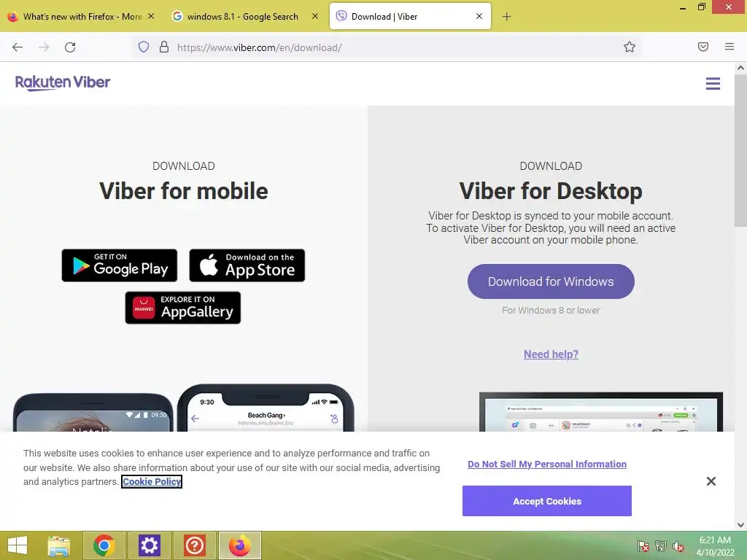Click the scrollbar up arrow
Viewport: 747px width, 560px height.
[740, 68]
